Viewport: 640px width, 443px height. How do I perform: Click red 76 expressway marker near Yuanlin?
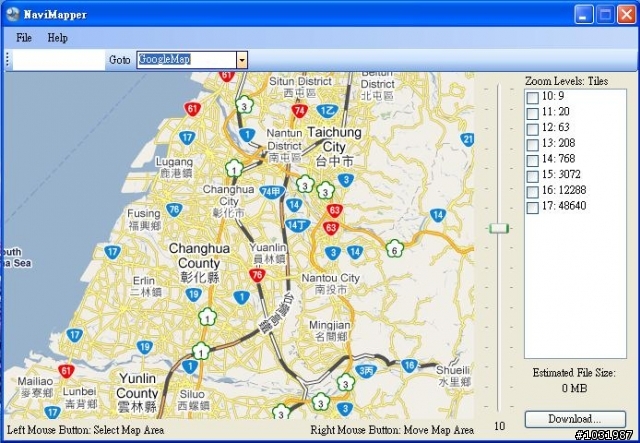click(257, 275)
